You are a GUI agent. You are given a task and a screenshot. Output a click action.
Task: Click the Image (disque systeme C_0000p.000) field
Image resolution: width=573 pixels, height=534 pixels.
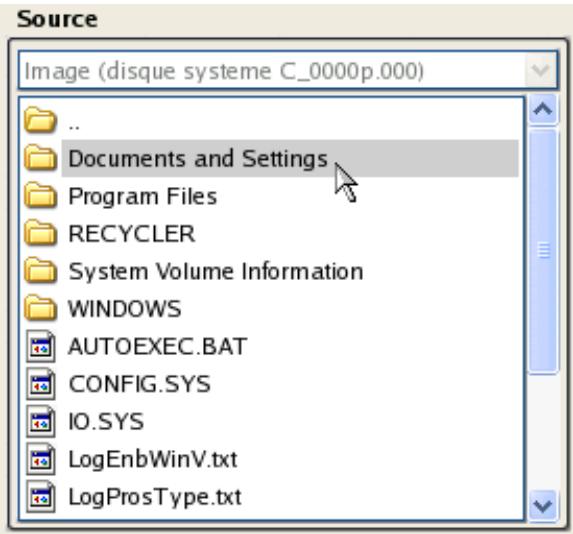tap(288, 70)
